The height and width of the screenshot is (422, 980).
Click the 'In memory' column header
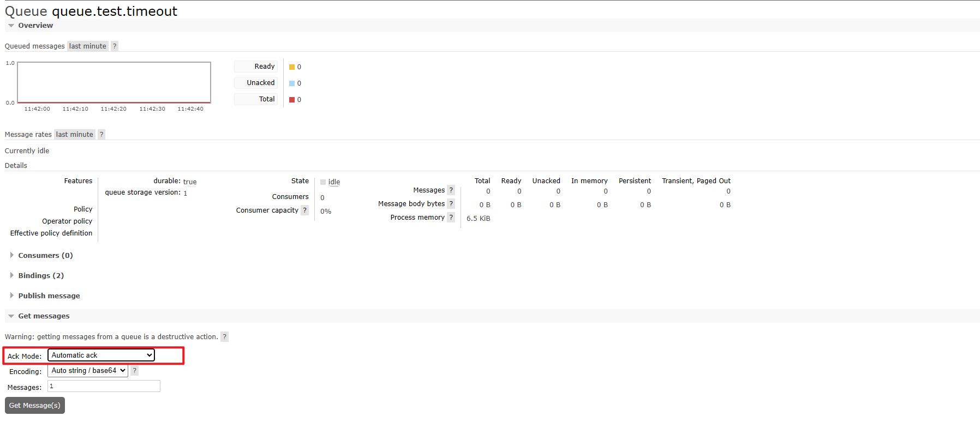tap(589, 181)
